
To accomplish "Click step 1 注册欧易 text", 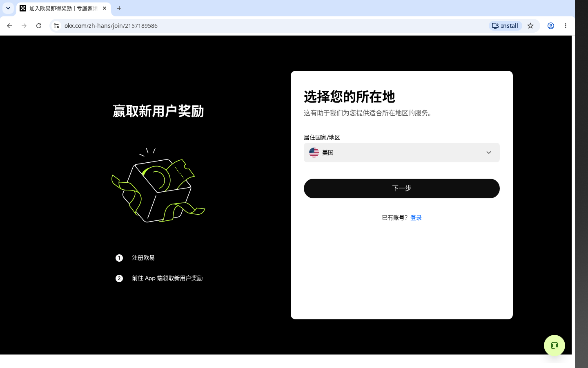I will click(143, 258).
